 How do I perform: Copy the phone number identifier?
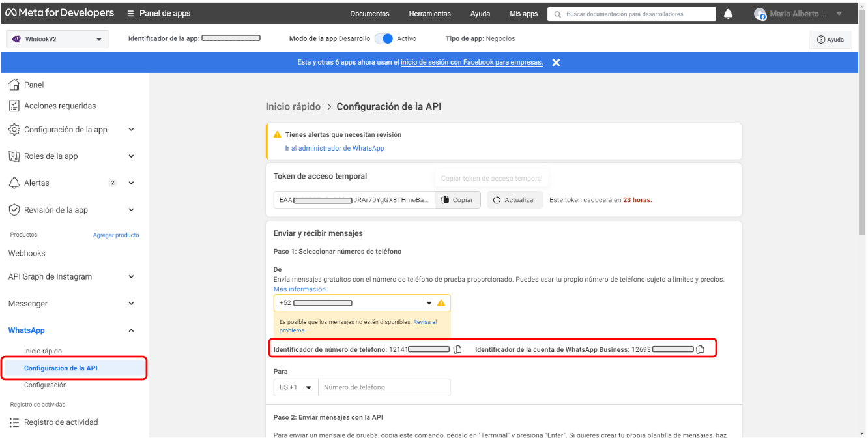(x=457, y=349)
